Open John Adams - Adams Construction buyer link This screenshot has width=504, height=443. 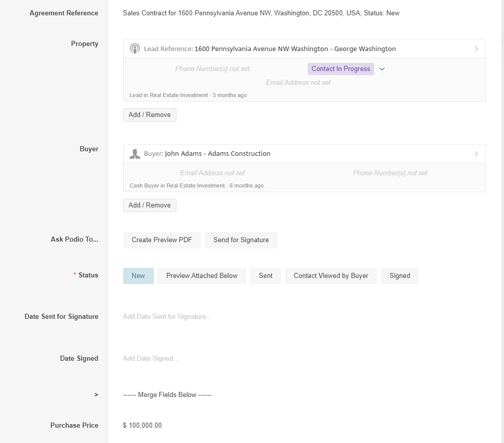217,154
